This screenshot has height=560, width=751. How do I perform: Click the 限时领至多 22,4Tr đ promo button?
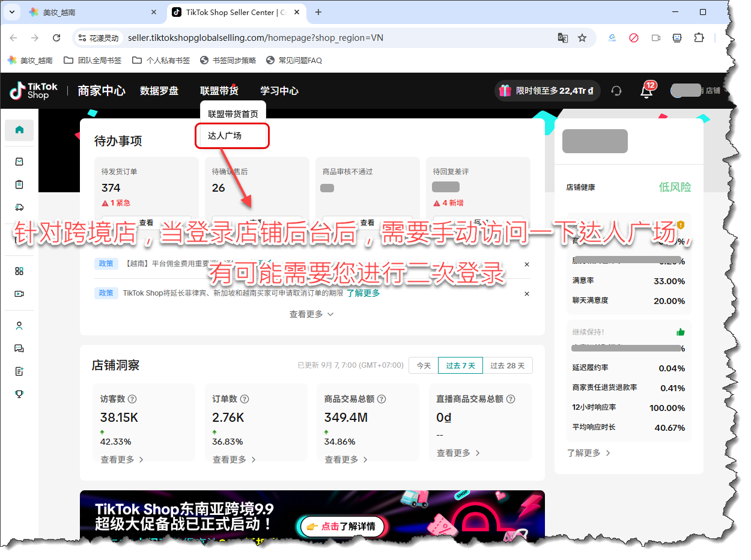tap(547, 91)
